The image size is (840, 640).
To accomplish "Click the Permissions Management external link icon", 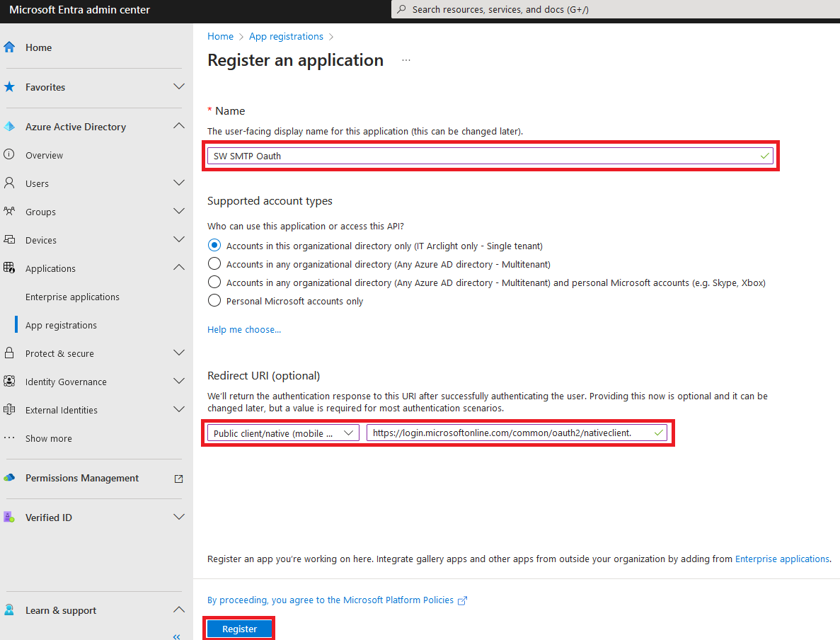I will 179,478.
